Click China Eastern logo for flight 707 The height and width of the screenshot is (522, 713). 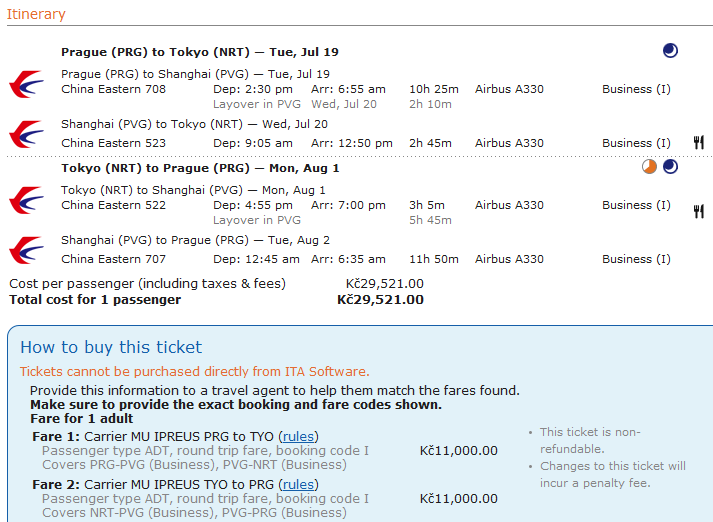tap(25, 251)
